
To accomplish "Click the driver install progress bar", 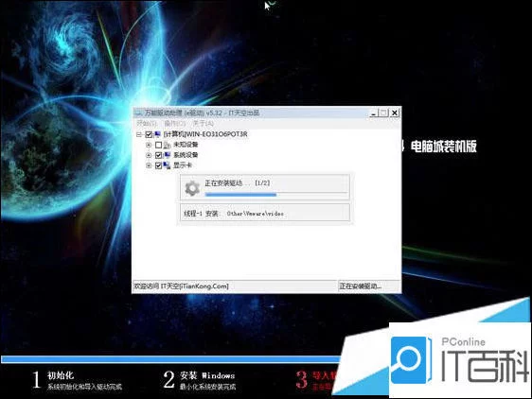I will pyautogui.click(x=276, y=195).
